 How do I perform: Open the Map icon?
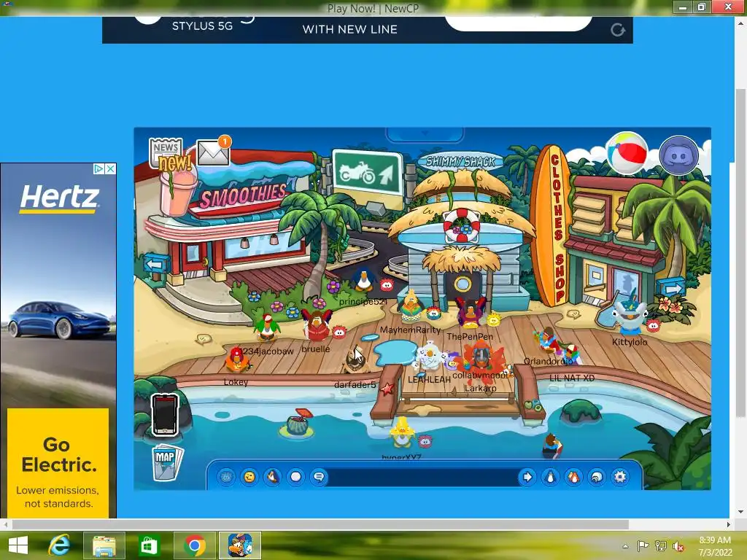click(167, 462)
